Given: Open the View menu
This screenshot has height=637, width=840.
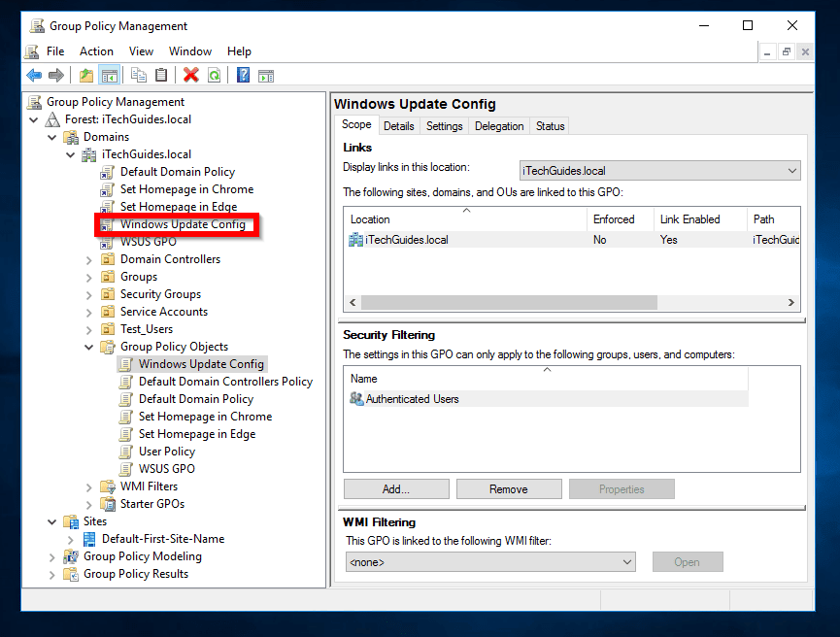Looking at the screenshot, I should [x=141, y=51].
